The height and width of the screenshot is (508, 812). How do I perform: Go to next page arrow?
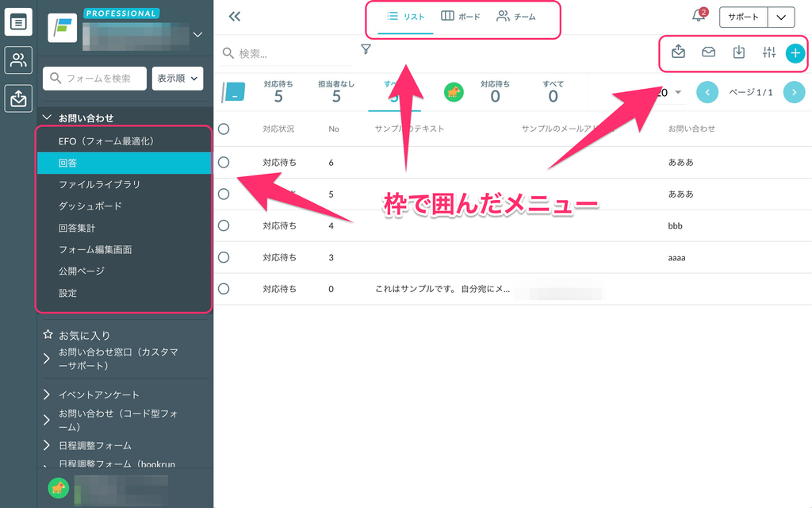(x=794, y=92)
